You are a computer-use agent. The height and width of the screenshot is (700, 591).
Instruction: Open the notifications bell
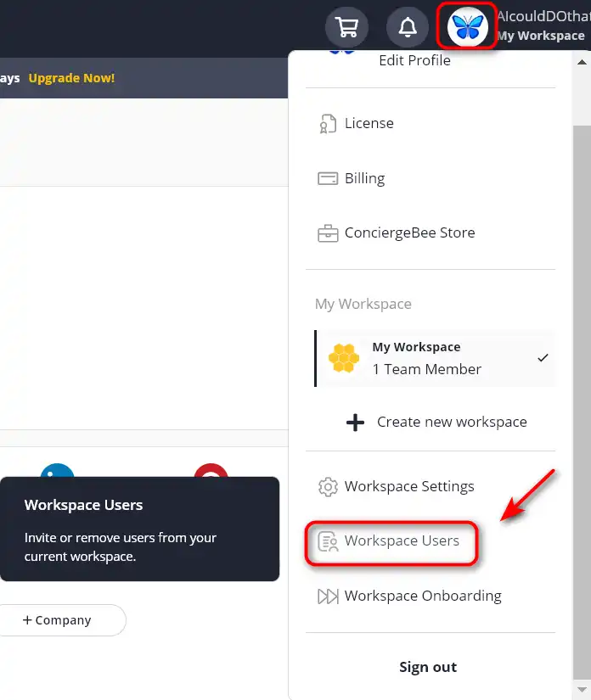pyautogui.click(x=408, y=27)
